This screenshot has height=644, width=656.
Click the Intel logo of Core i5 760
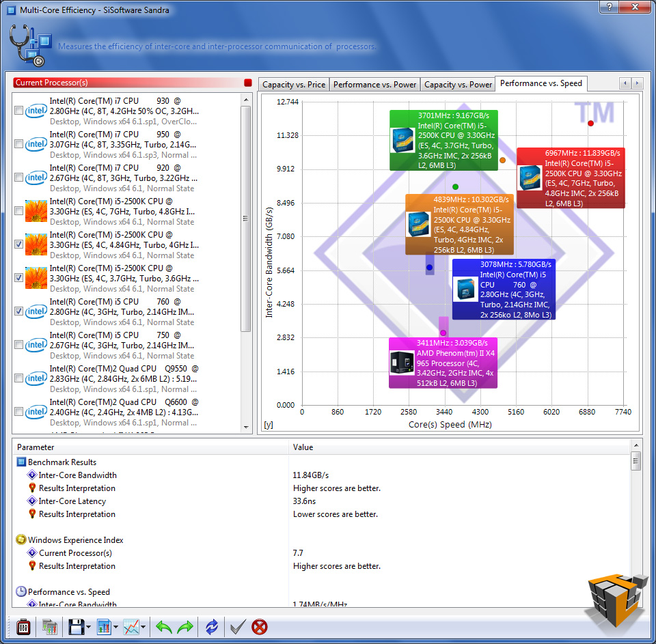pos(36,311)
